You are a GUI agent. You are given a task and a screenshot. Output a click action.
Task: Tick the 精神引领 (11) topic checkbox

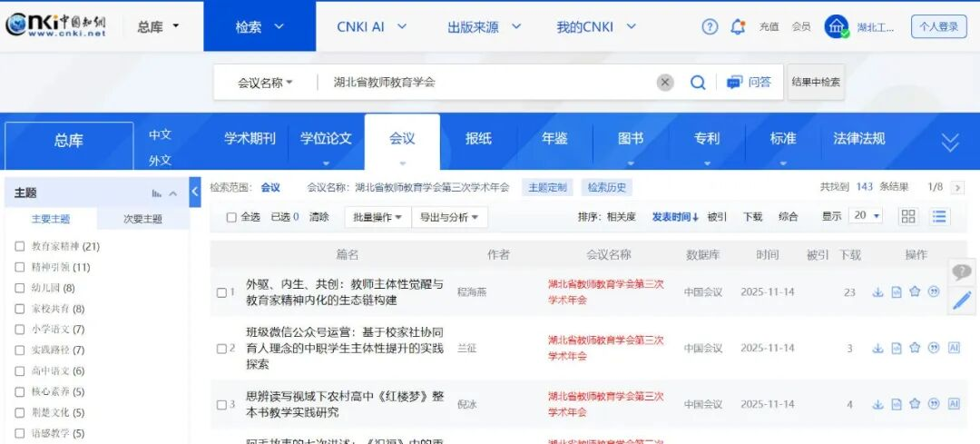tap(19, 267)
